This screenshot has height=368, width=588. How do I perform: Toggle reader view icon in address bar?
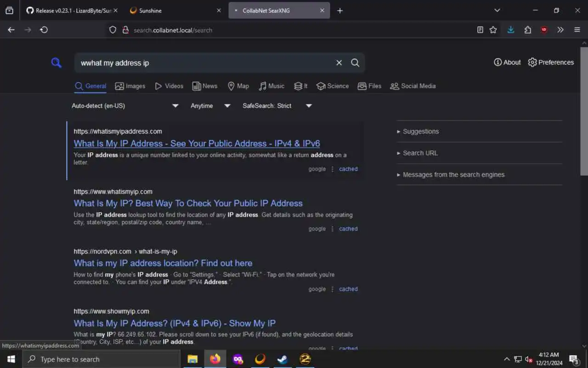[480, 30]
